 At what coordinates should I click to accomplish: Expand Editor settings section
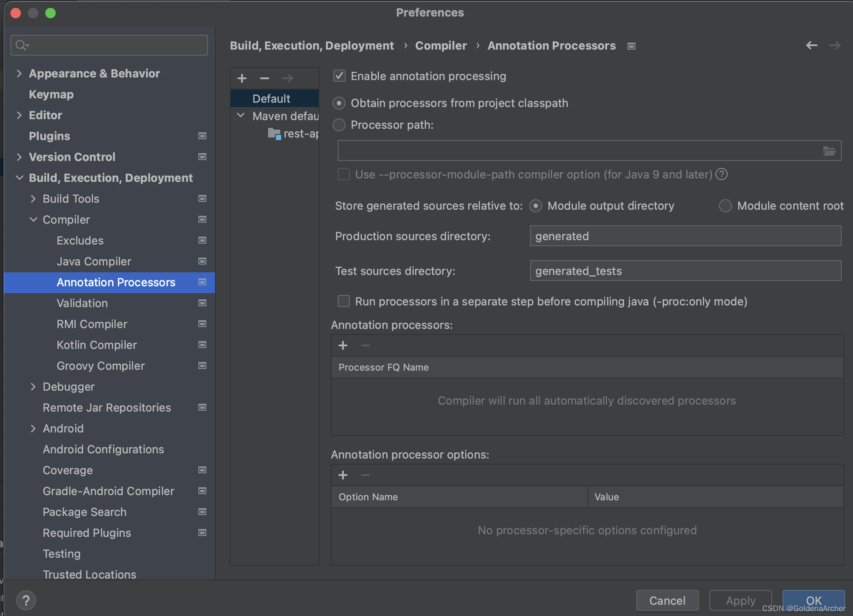point(19,115)
